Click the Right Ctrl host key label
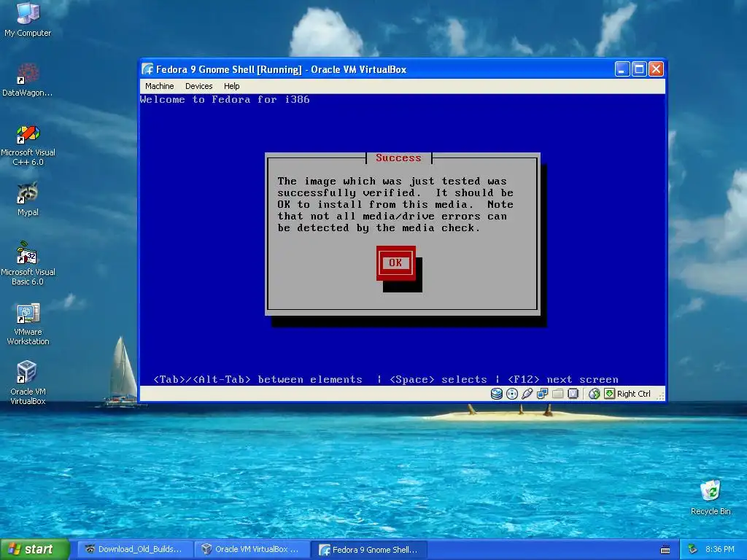The height and width of the screenshot is (560, 747). [x=634, y=394]
